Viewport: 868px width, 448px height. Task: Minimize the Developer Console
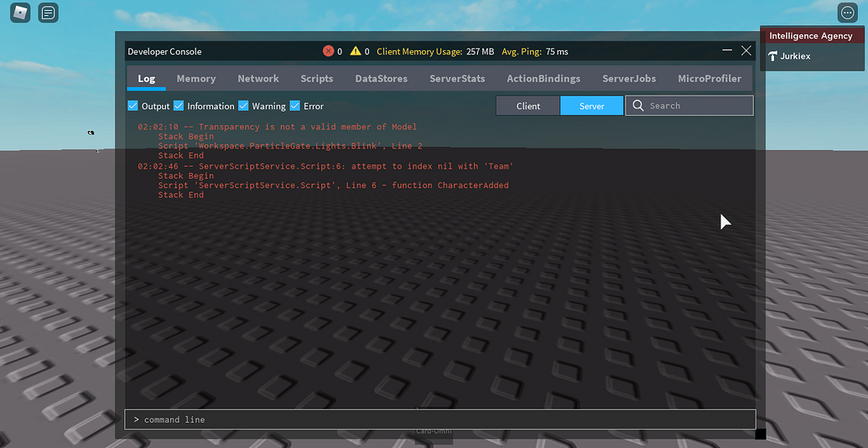click(x=727, y=50)
